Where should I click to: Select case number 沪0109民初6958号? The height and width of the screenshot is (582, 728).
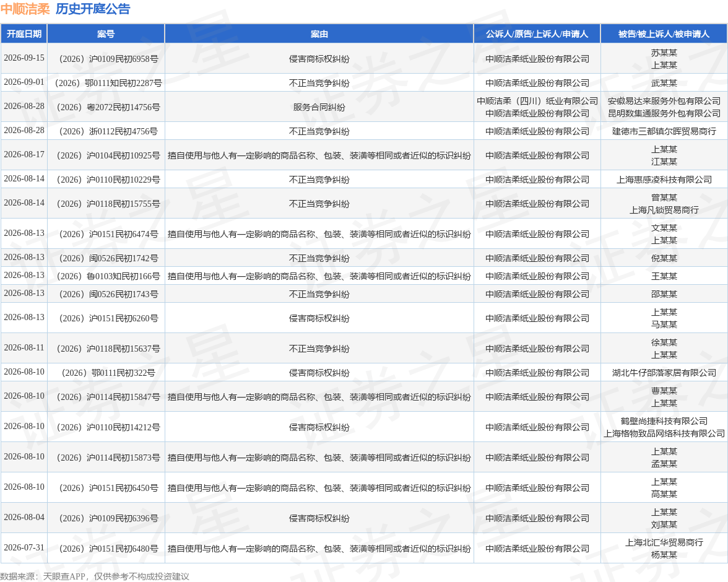(109, 59)
